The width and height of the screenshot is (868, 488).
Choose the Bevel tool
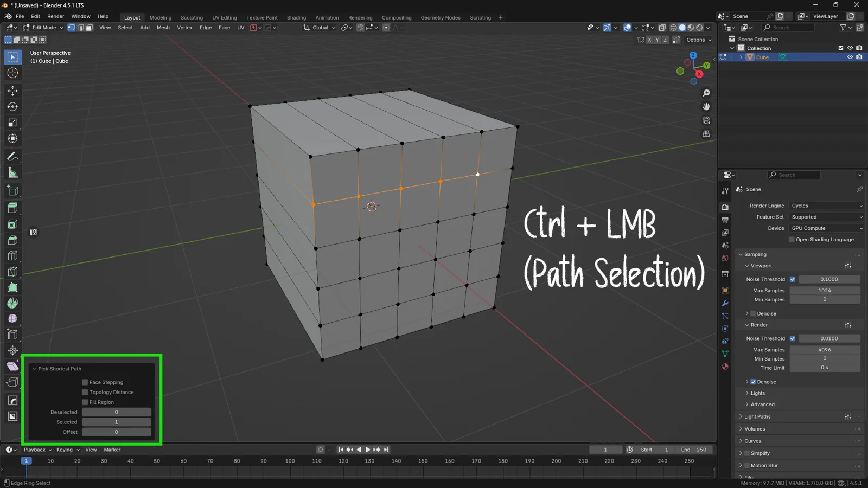pyautogui.click(x=12, y=240)
